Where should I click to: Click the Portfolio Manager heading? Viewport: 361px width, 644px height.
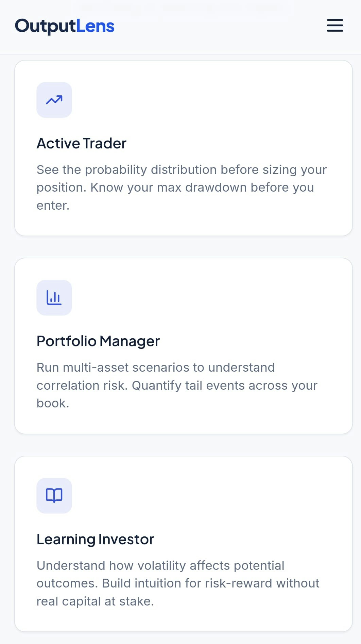pos(98,341)
